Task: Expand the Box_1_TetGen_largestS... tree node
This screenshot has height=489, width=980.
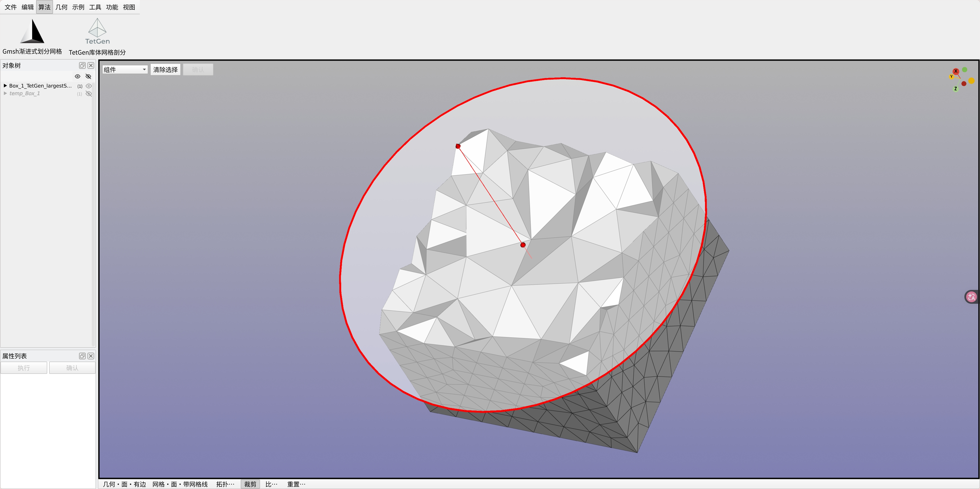Action: [5, 86]
